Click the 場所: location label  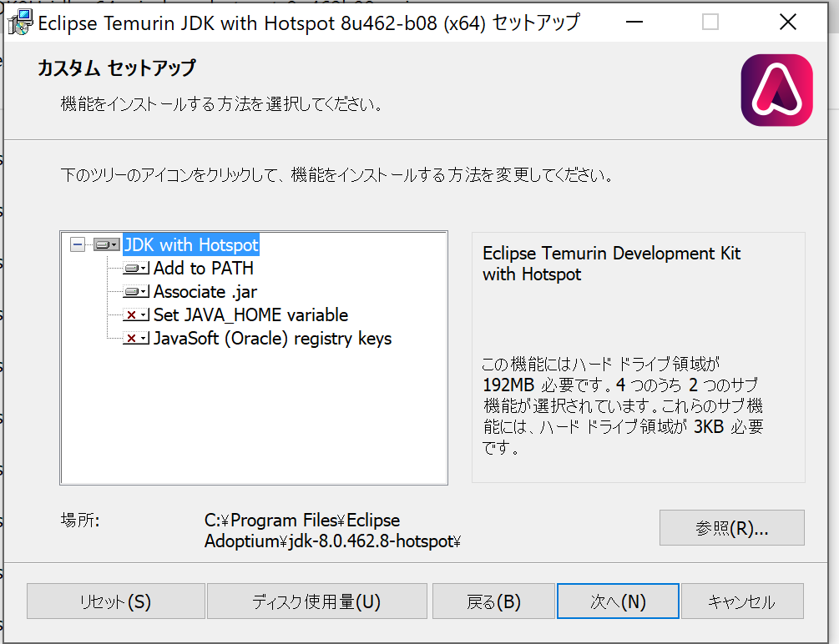80,520
